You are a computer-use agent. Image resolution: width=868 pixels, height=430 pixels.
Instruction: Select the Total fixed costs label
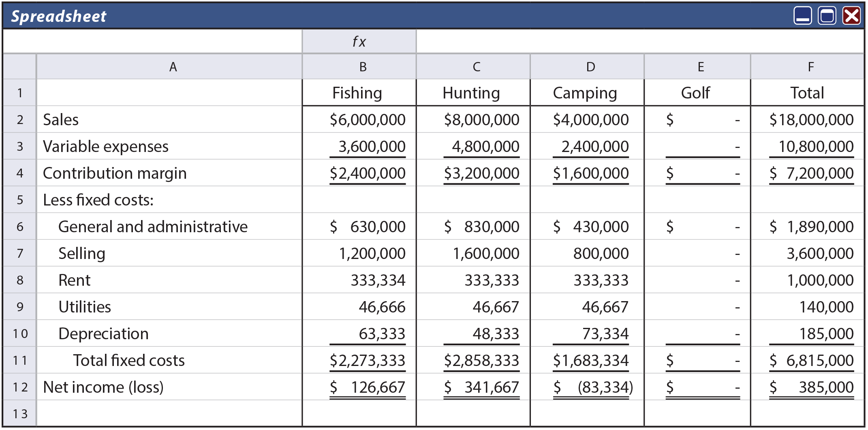169,360
